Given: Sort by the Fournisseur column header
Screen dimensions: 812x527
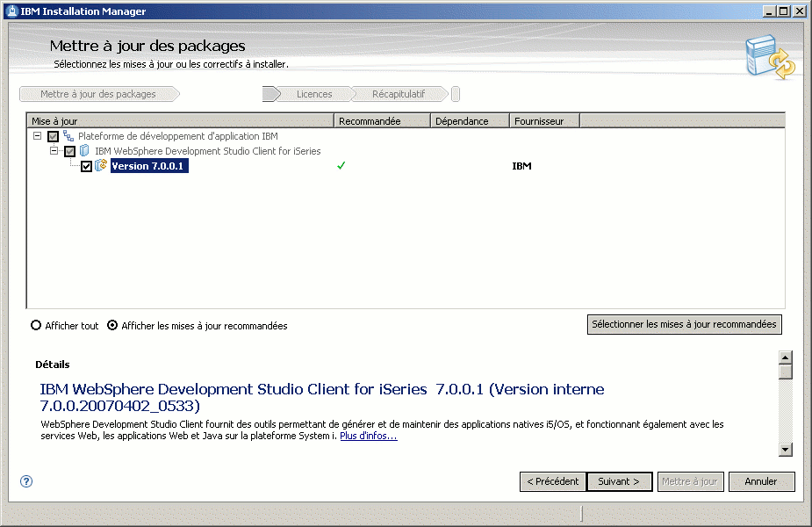Looking at the screenshot, I should click(x=545, y=120).
